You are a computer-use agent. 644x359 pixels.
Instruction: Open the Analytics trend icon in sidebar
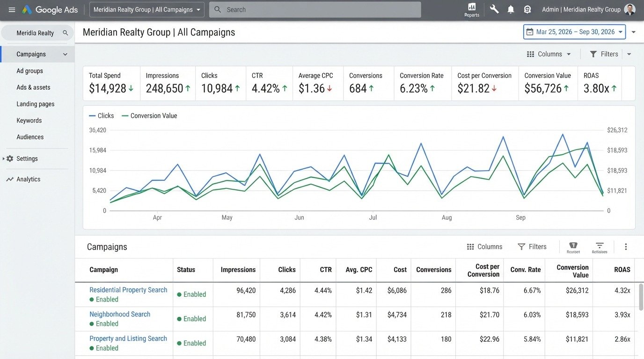10,179
